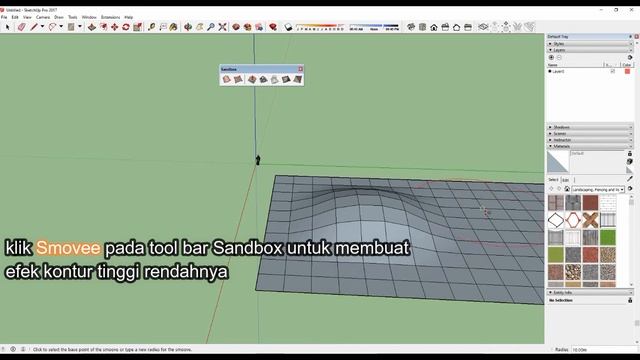Screen dimensions: 640x360
Task: Pick the Eraser tool
Action: (21, 27)
